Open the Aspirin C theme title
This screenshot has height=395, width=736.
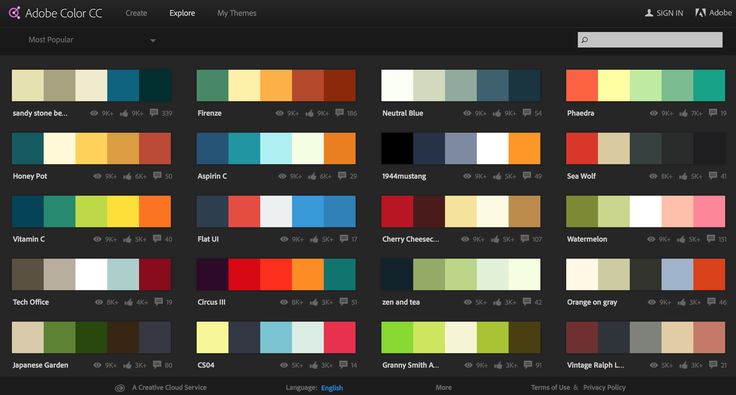tap(212, 176)
